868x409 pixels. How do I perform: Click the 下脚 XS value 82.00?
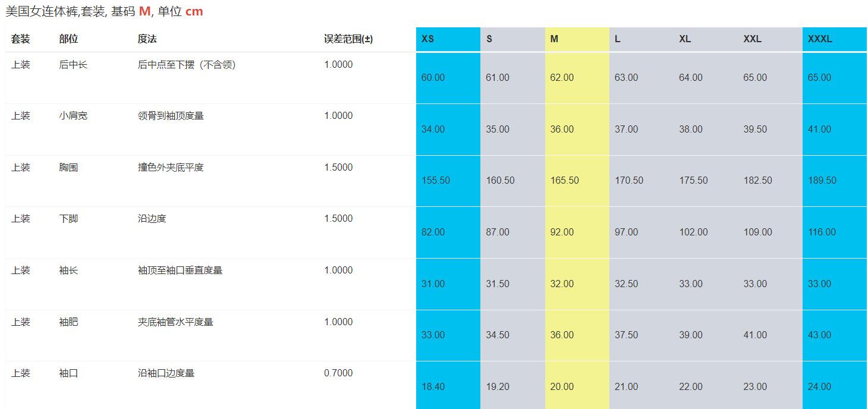coord(433,232)
